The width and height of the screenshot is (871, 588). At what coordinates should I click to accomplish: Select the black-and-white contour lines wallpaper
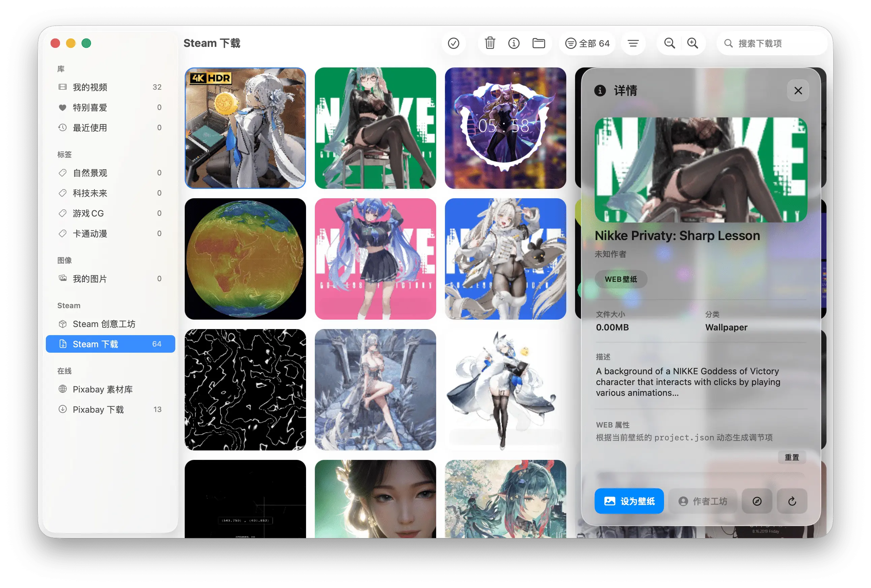point(245,390)
